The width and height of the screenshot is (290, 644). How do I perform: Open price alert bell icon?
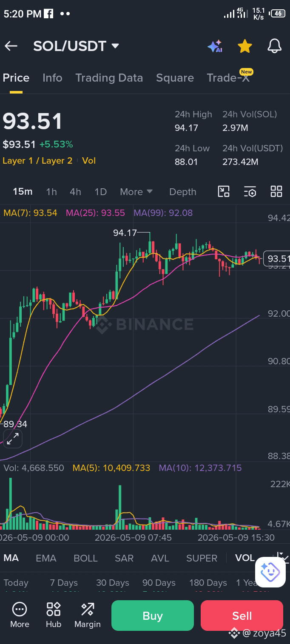(275, 46)
